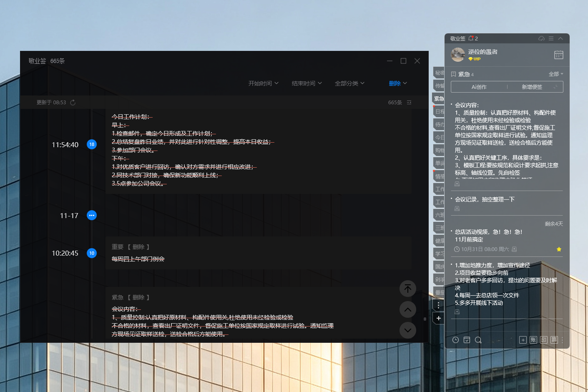Open the calendar icon beside the username
Screen dimensions: 588x392
(x=559, y=55)
